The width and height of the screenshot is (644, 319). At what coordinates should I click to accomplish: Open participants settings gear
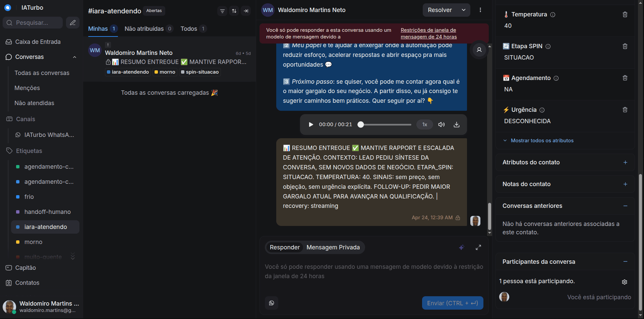tap(624, 282)
